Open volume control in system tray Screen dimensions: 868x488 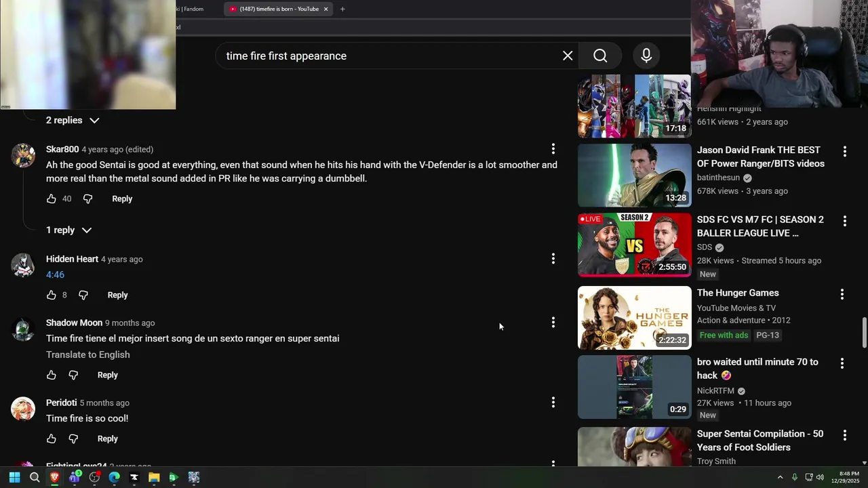(820, 477)
